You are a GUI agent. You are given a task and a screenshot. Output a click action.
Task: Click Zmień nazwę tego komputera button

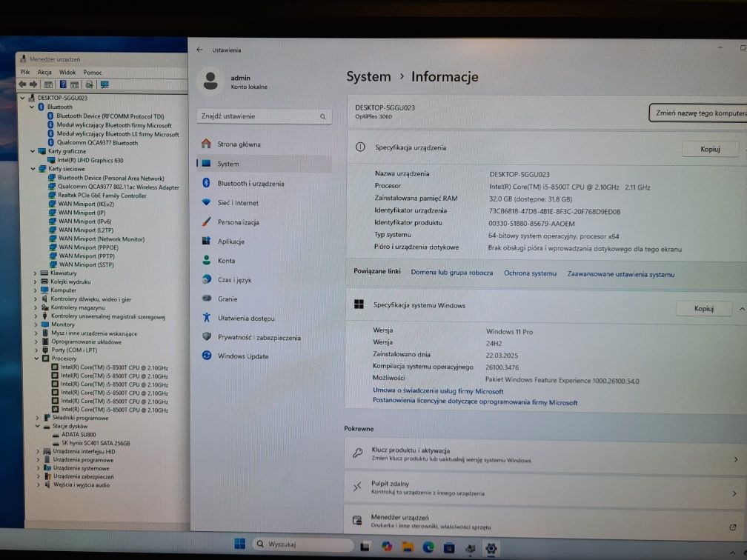[698, 113]
